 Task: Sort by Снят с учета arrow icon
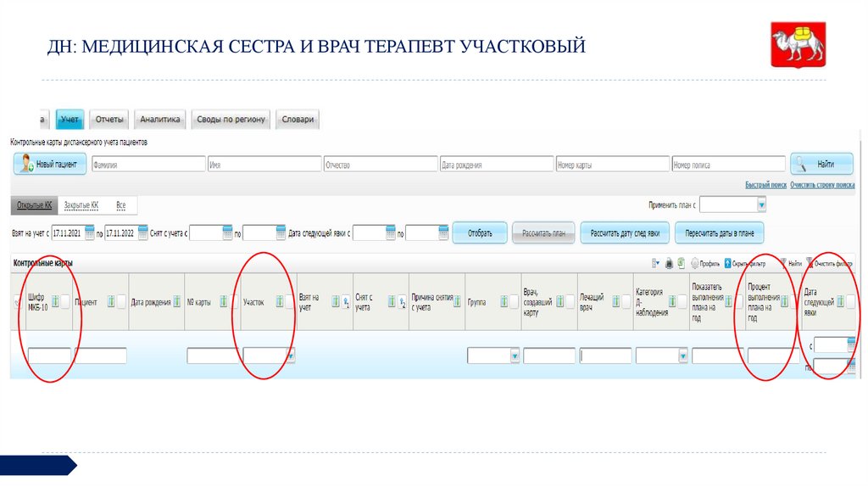(x=403, y=302)
